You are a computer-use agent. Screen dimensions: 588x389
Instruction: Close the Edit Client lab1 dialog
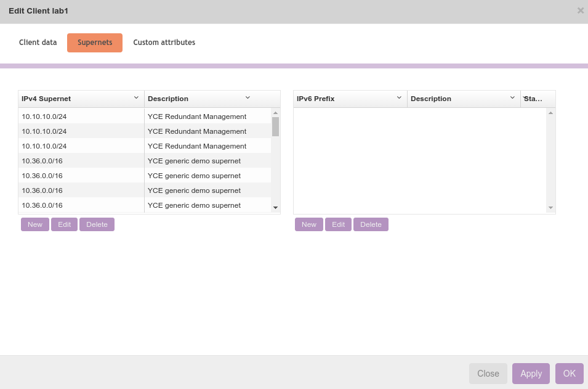point(580,10)
